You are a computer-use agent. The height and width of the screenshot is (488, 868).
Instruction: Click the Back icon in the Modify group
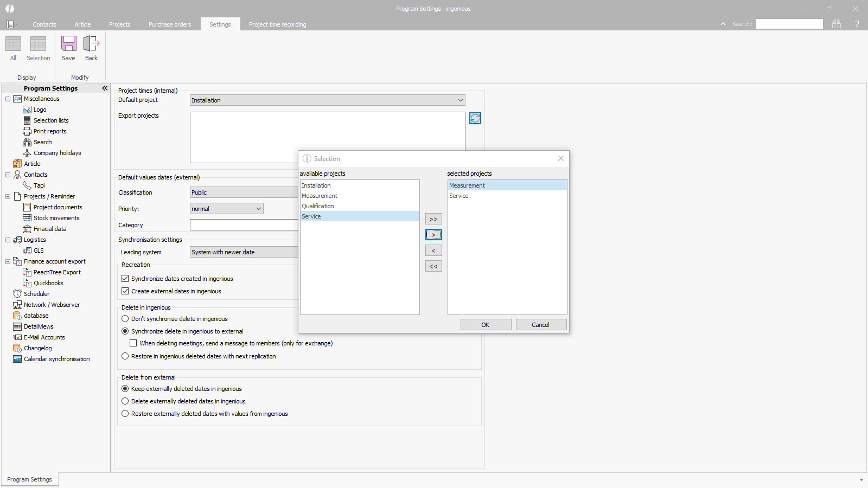(x=91, y=44)
